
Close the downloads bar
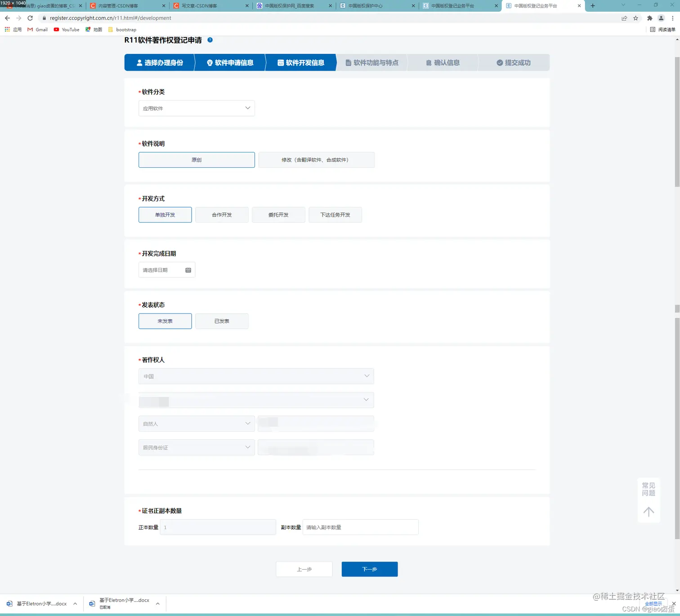tap(674, 604)
